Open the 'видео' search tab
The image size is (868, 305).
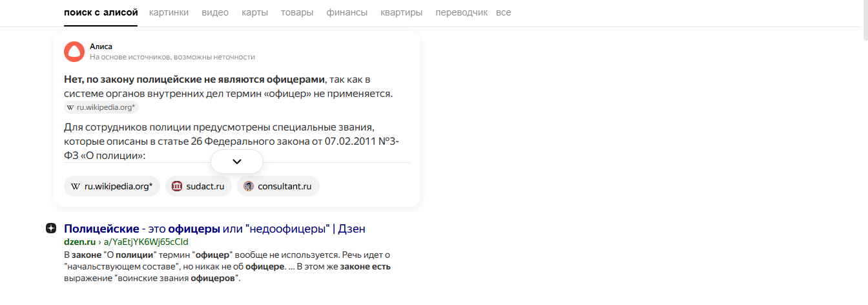tap(215, 12)
